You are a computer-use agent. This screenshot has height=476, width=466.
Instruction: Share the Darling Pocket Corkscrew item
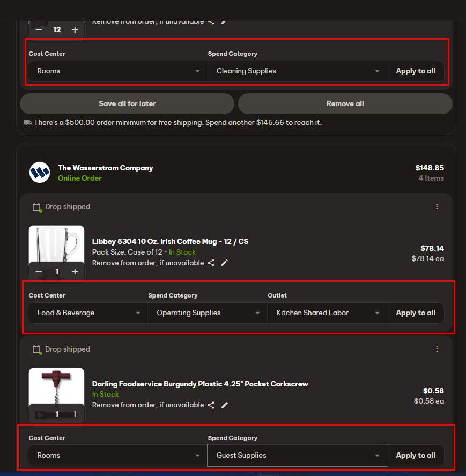[x=211, y=405]
